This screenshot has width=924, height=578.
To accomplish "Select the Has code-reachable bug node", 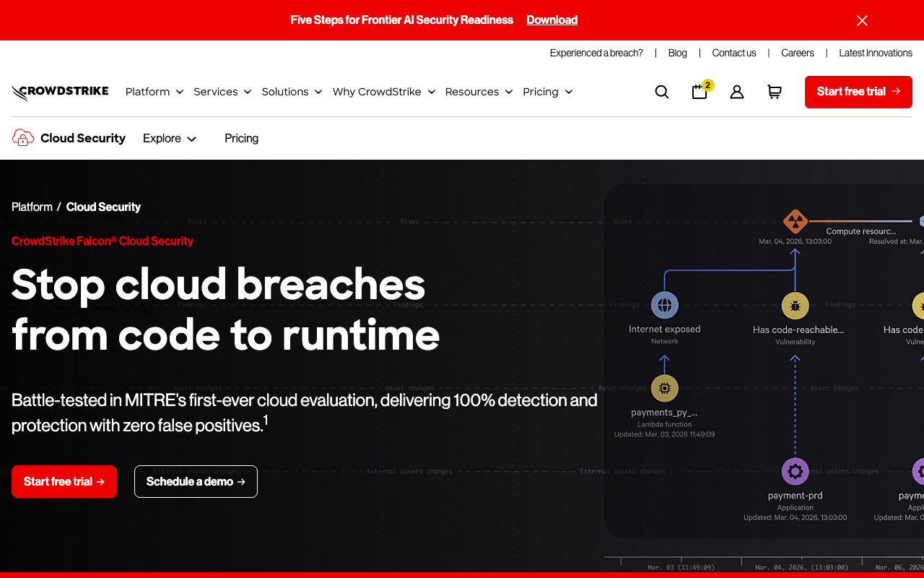I will click(x=795, y=306).
